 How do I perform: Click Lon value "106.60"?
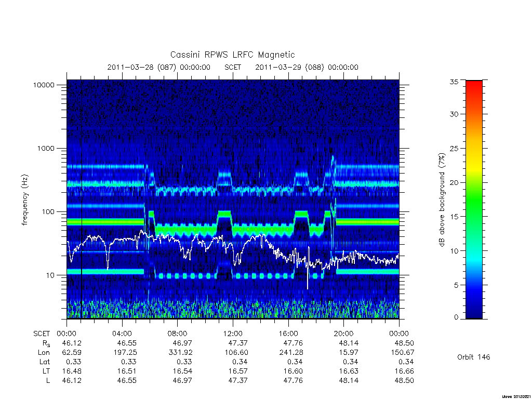(236, 353)
